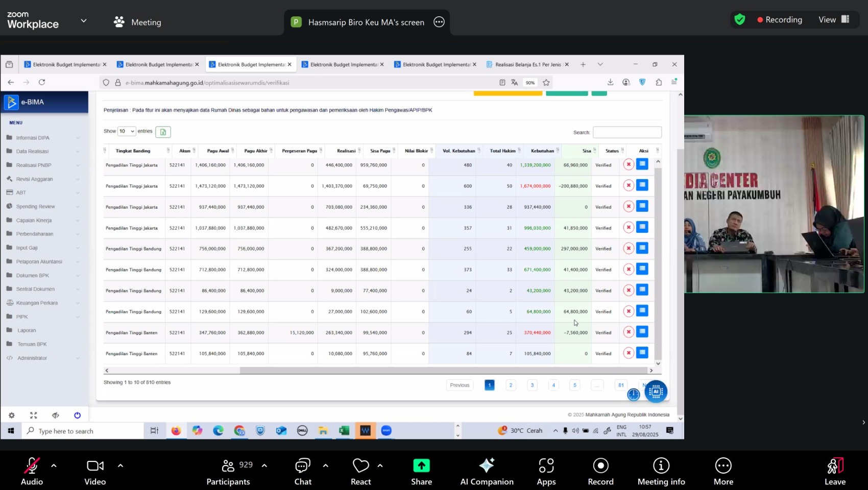Open Meeting info icon
Viewport: 868px width, 490px height.
pyautogui.click(x=661, y=465)
